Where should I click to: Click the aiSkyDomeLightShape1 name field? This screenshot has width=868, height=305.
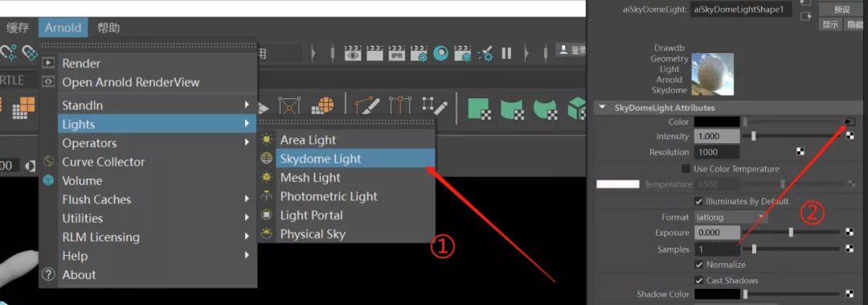click(x=741, y=10)
